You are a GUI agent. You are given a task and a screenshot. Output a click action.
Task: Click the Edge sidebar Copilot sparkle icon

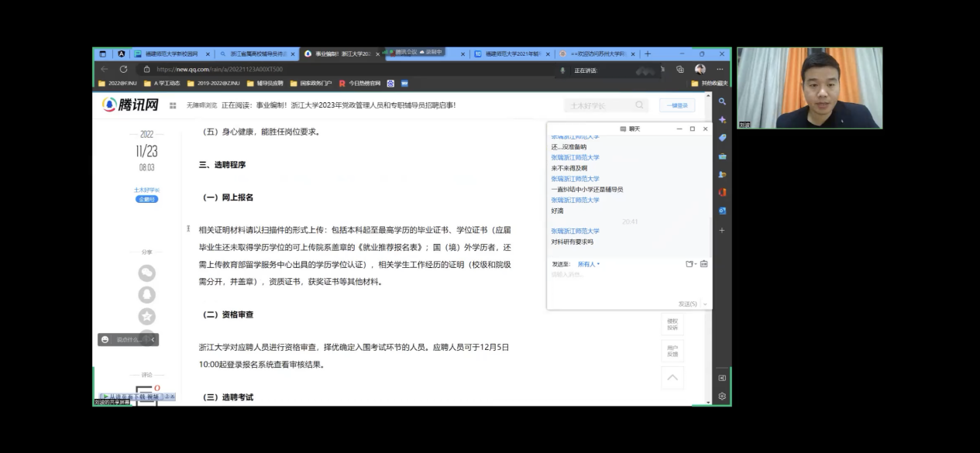coord(722,120)
